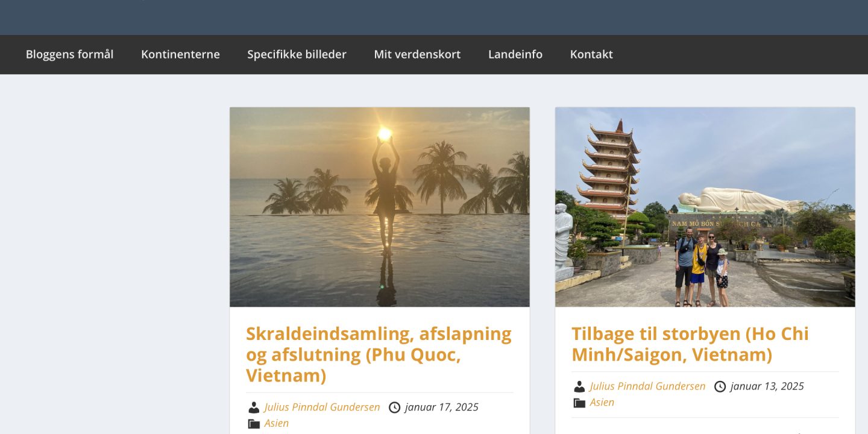The height and width of the screenshot is (434, 868).
Task: Open the sunset pool thumbnail for Phu Quoc post
Action: [380, 207]
